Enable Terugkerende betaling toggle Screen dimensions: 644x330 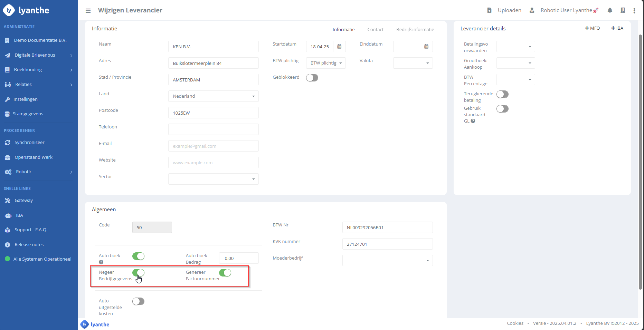(x=502, y=94)
